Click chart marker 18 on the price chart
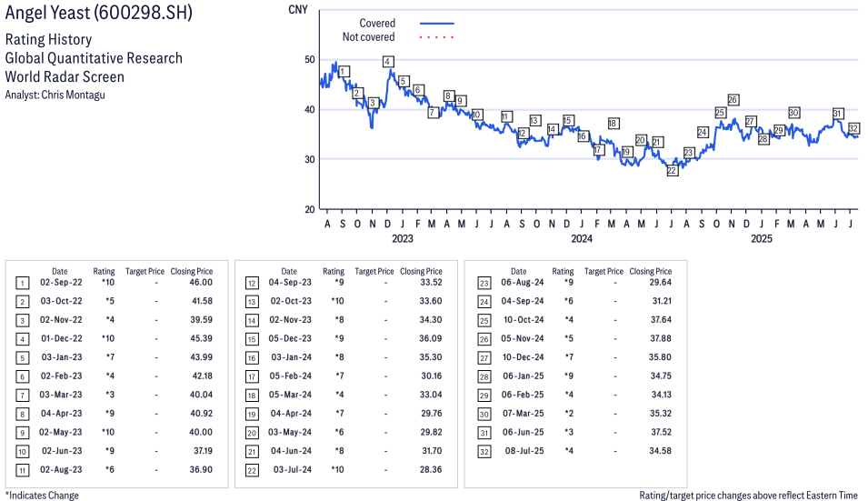Viewport: 868px width, 501px height. [613, 124]
